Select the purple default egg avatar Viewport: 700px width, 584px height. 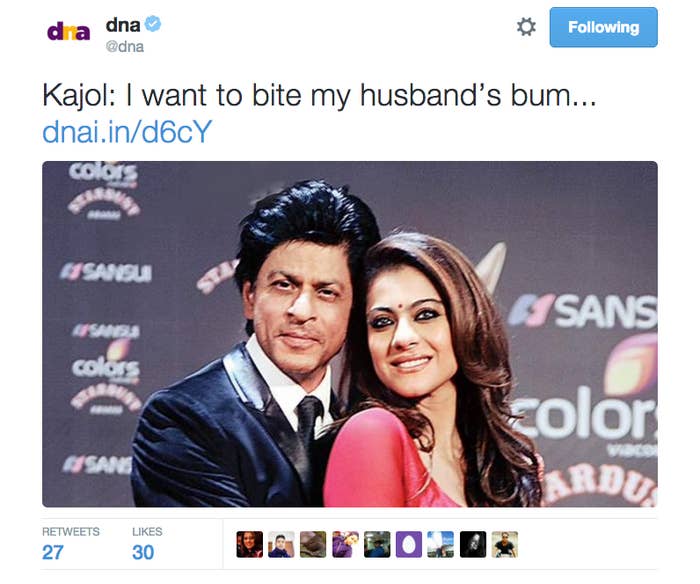pyautogui.click(x=408, y=544)
